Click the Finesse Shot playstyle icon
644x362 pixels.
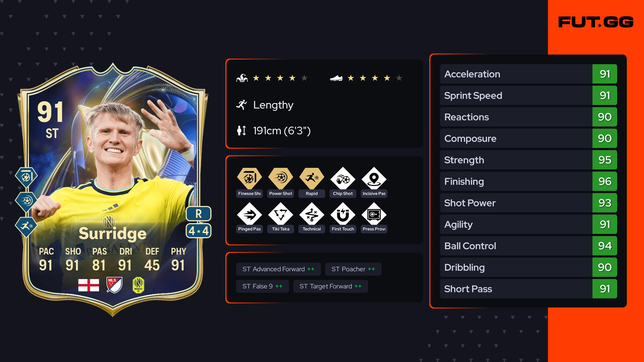click(x=249, y=178)
